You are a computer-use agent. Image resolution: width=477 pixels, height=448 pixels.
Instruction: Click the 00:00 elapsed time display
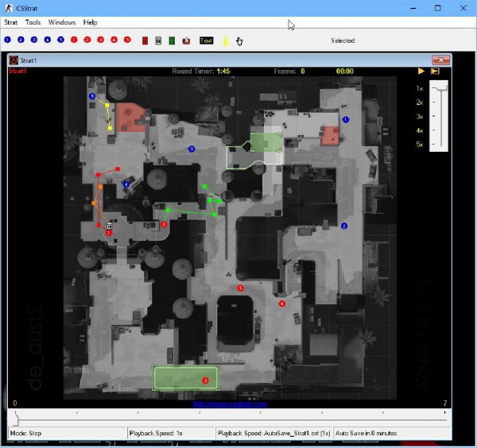coord(345,71)
